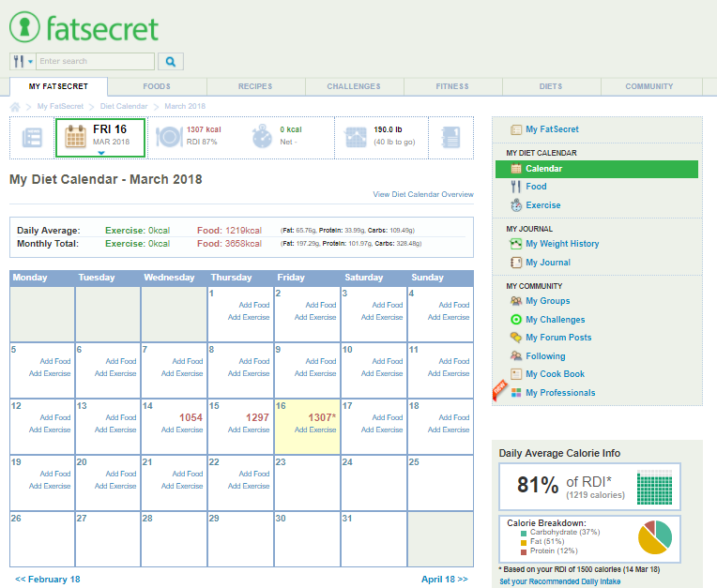
Task: Go to previous month February 18
Action: pos(48,580)
